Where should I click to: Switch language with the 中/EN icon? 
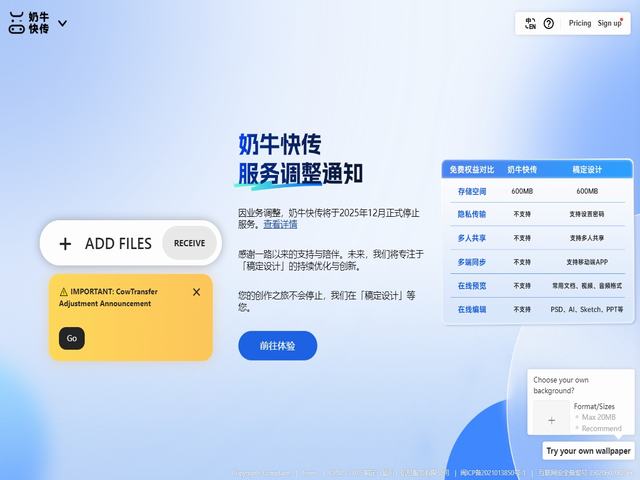point(530,24)
